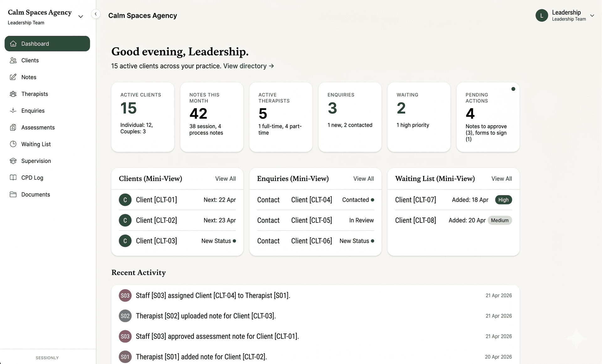Screen dimensions: 602x364
Task: Collapse the sidebar with the chevron button
Action: [x=96, y=14]
